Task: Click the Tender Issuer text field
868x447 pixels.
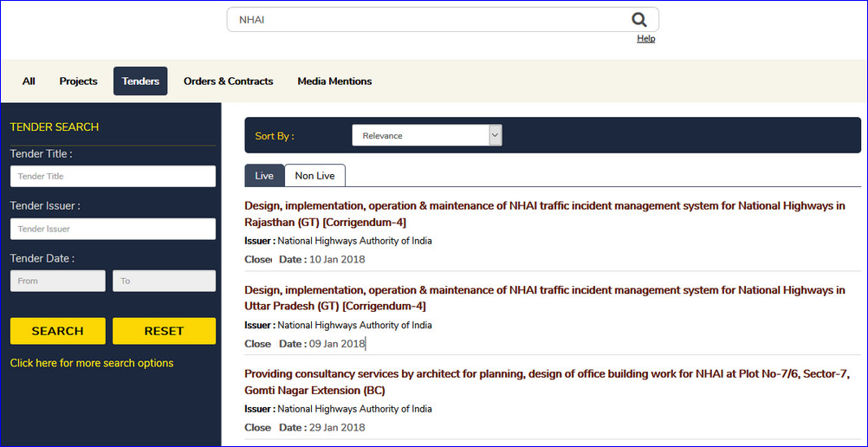Action: point(113,230)
